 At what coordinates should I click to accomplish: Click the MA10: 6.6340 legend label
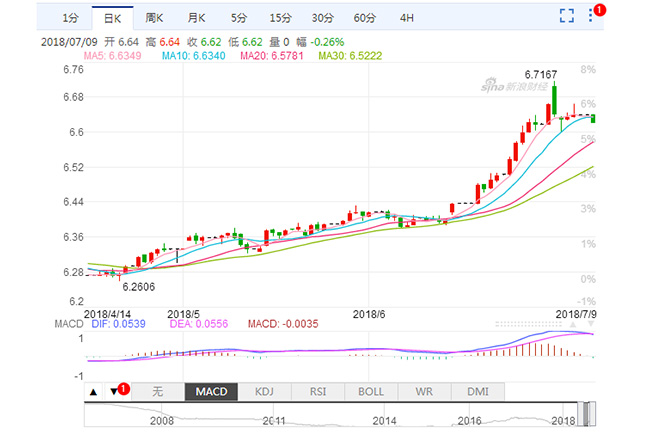click(x=194, y=56)
